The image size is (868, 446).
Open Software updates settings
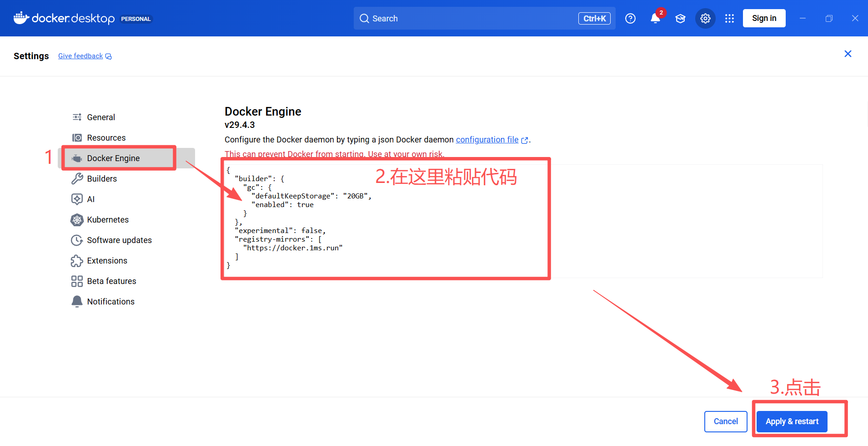point(126,240)
